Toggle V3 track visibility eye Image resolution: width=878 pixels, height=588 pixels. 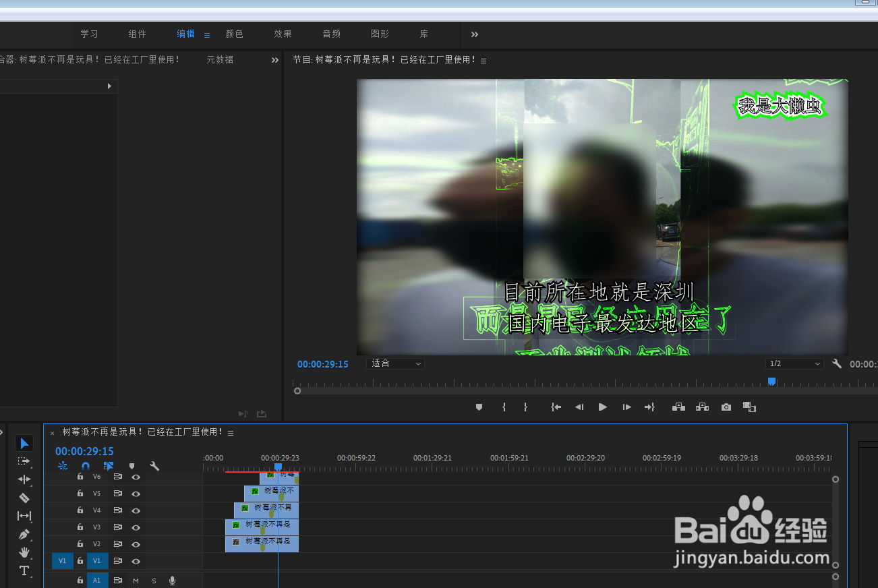coord(136,527)
